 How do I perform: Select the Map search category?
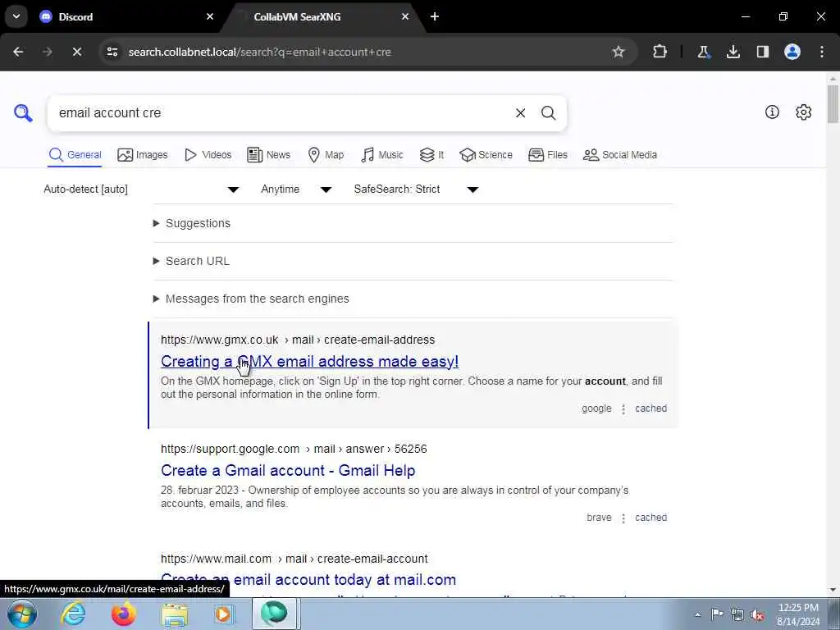coord(326,155)
